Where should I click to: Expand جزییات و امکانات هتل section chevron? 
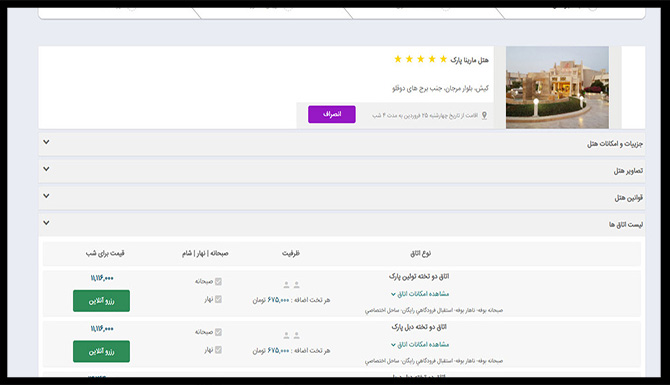click(46, 142)
